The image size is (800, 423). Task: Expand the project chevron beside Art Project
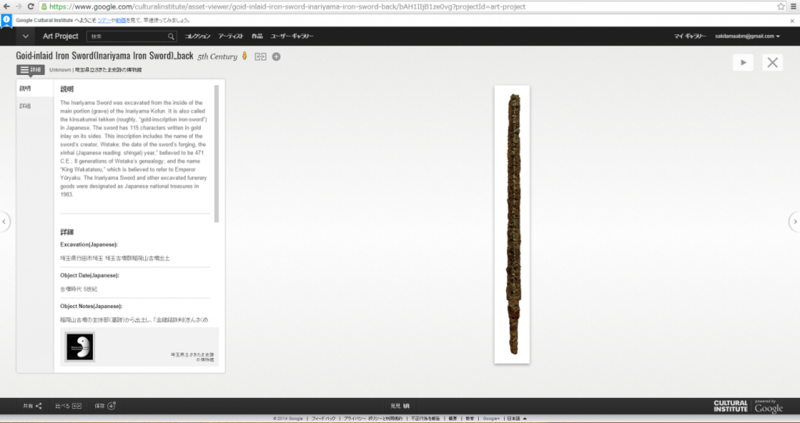[x=26, y=36]
